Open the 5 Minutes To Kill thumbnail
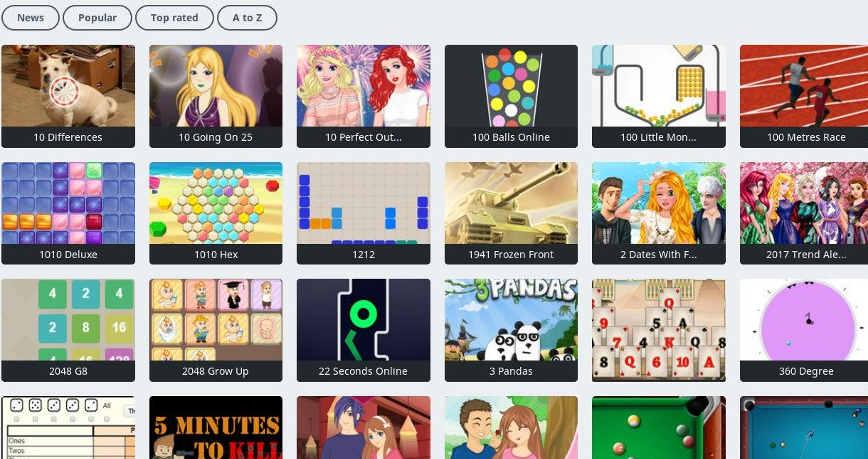The width and height of the screenshot is (868, 459). (x=215, y=427)
